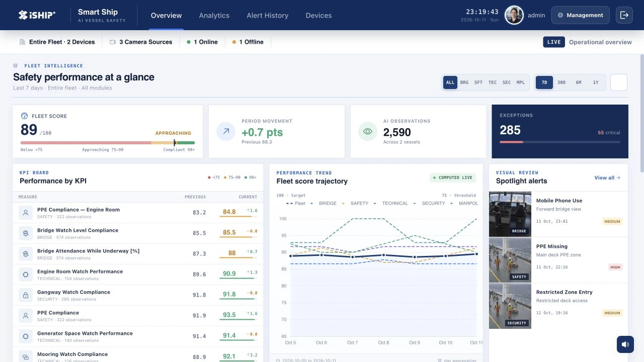Click the Gangway Watch Compliance lock icon
644x362 pixels.
point(26,295)
